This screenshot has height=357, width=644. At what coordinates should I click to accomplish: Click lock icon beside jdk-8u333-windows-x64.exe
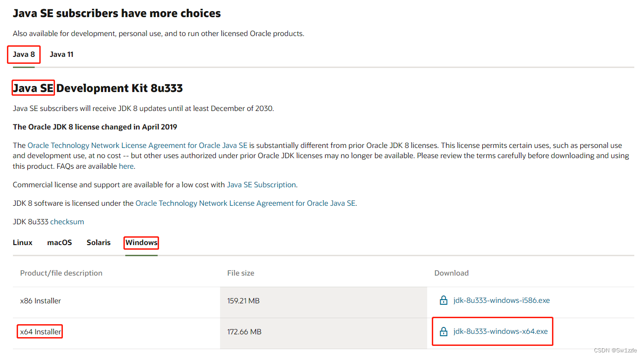443,332
